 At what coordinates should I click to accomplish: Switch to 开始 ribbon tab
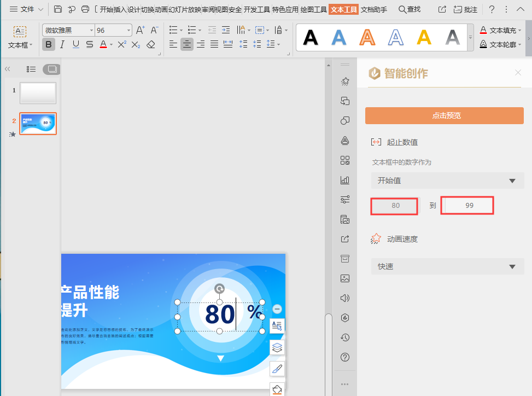[106, 9]
